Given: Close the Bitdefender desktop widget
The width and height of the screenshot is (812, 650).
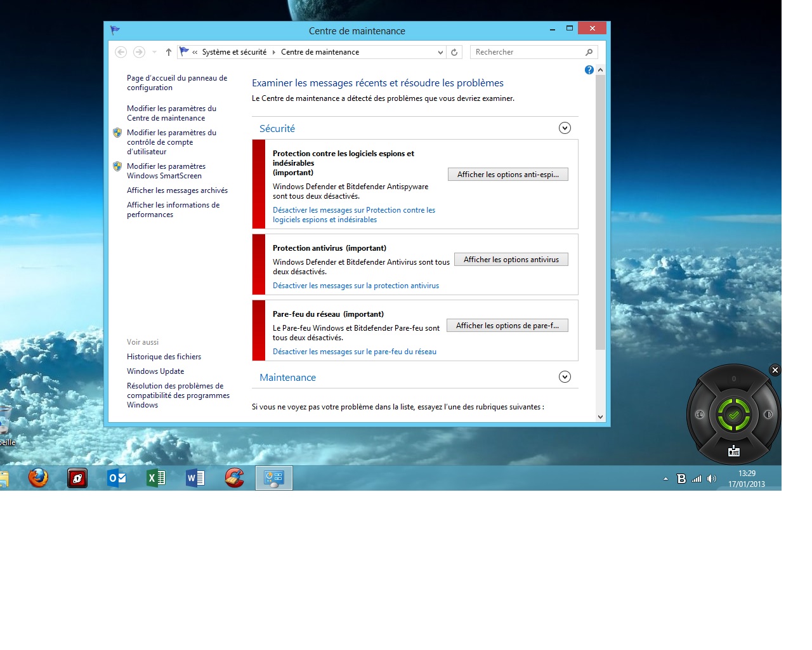Looking at the screenshot, I should pos(775,370).
